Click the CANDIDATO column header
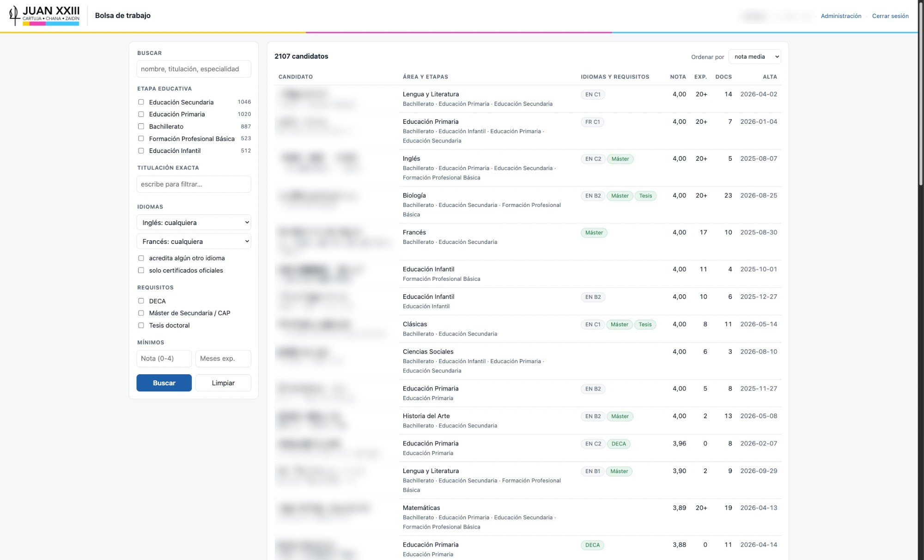 (296, 77)
